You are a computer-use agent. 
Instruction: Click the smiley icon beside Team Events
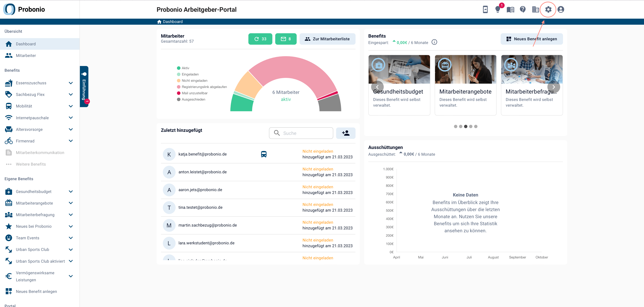9,238
